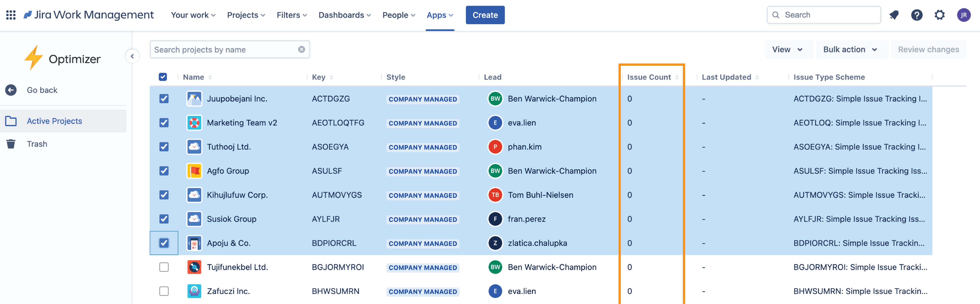Viewport: 980px width, 304px height.
Task: Open the app switcher grid icon
Action: click(10, 15)
